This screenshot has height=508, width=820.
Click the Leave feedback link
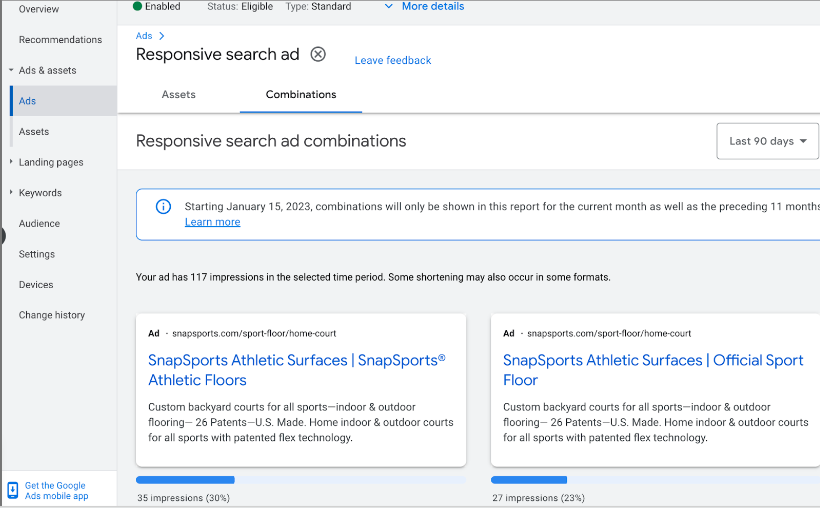click(393, 60)
